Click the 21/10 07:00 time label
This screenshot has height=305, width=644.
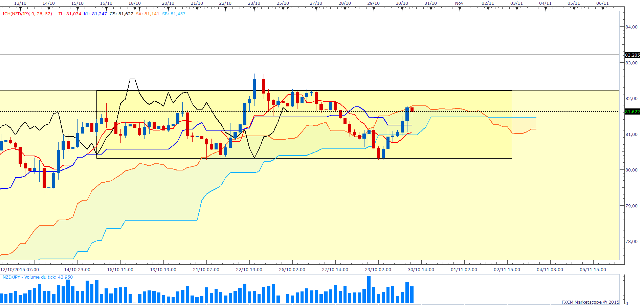click(x=206, y=270)
